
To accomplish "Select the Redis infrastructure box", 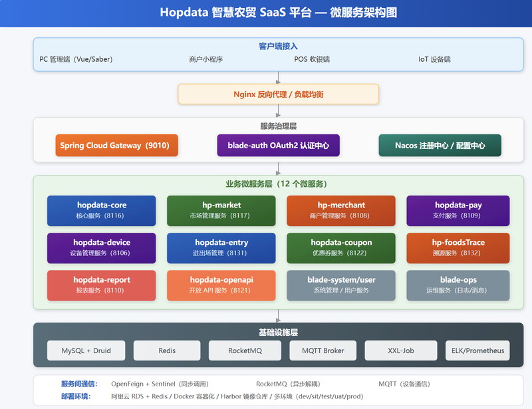I will point(167,350).
